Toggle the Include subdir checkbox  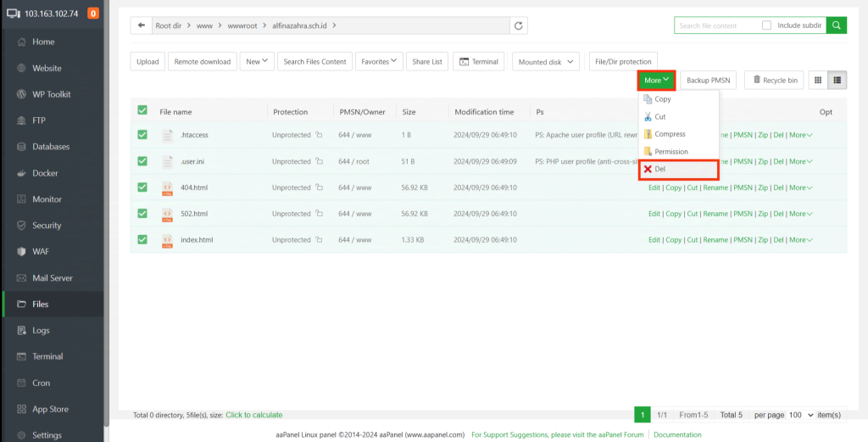coord(766,25)
